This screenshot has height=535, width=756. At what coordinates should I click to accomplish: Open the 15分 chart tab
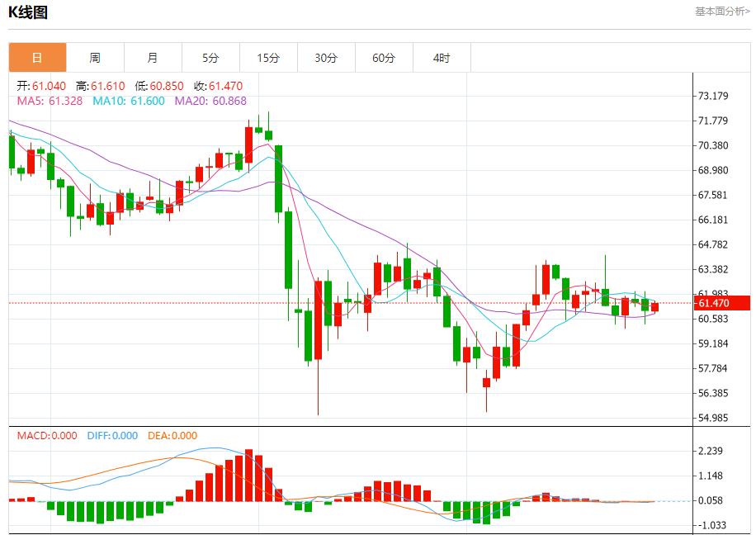pos(268,58)
